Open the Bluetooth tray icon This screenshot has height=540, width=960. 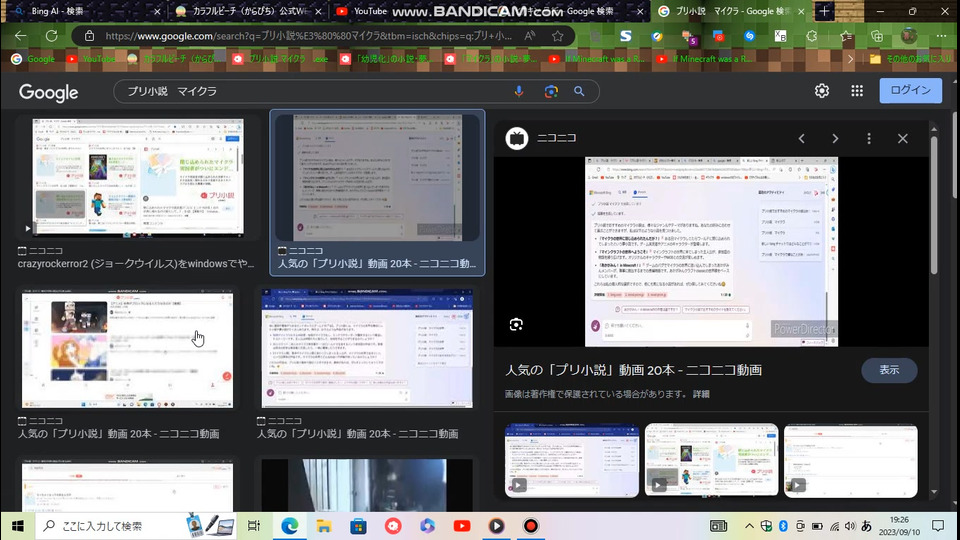pyautogui.click(x=783, y=526)
